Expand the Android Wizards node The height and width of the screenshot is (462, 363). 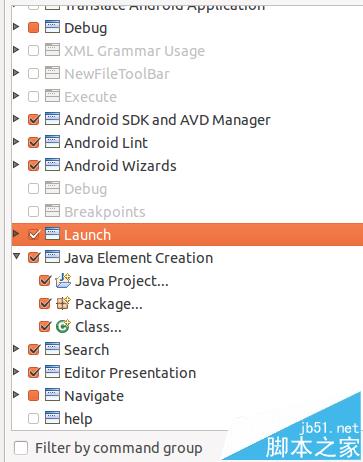click(16, 164)
